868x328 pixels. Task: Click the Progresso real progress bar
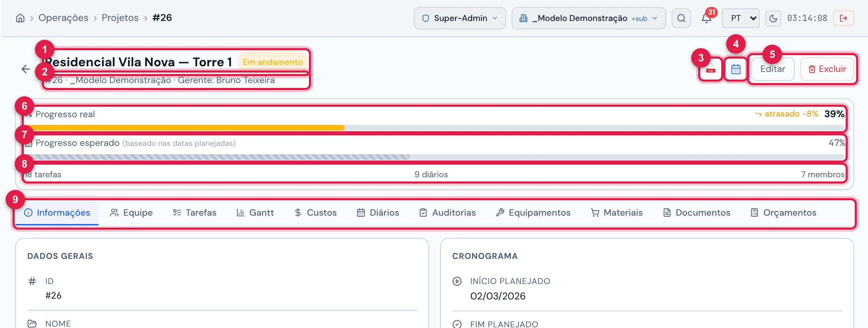[435, 128]
